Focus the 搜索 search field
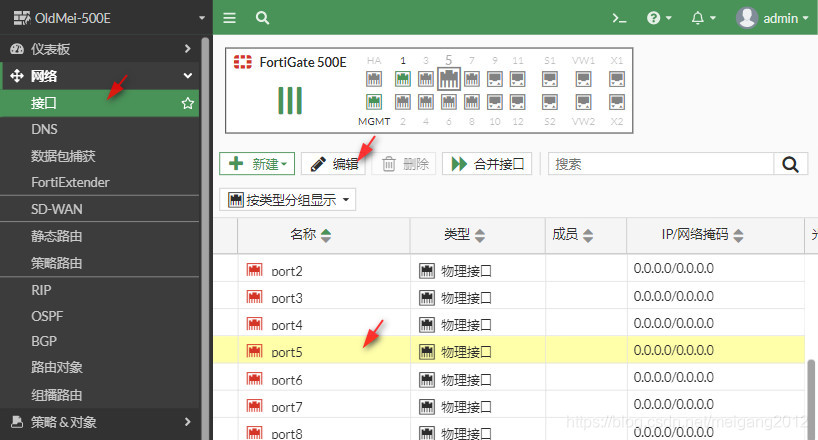This screenshot has width=818, height=440. [x=660, y=164]
